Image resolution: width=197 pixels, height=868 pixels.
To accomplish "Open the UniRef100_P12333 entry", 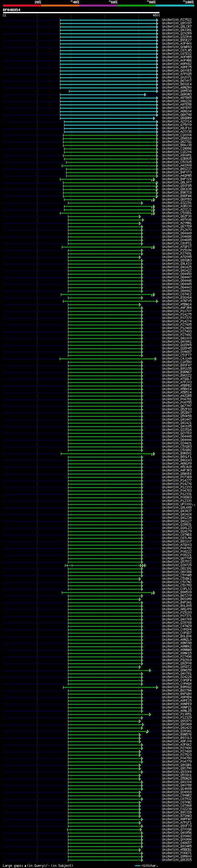I will (176, 487).
